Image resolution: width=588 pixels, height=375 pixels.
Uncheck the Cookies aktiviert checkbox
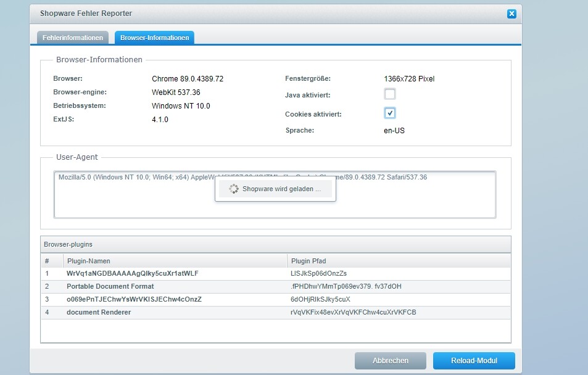pyautogui.click(x=389, y=113)
